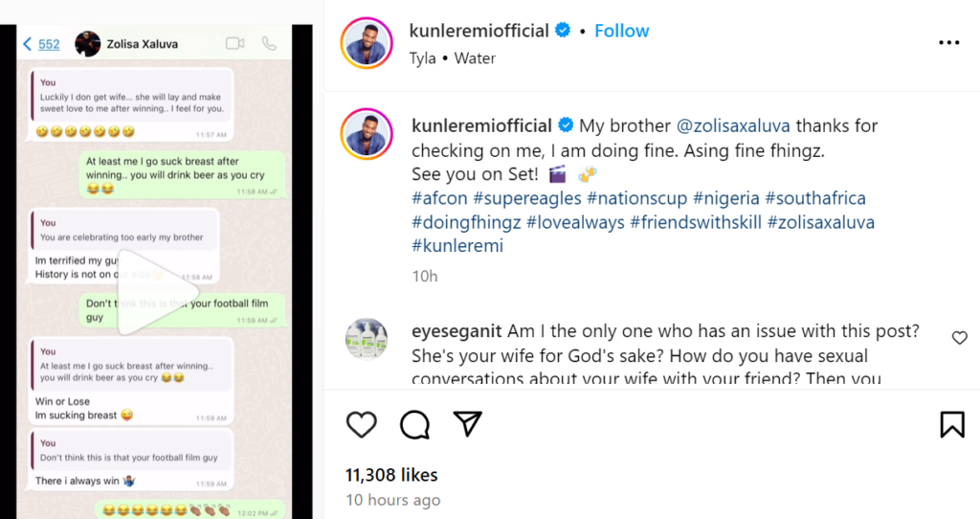Open comments via the speech bubble icon
The image size is (980, 519).
[414, 424]
